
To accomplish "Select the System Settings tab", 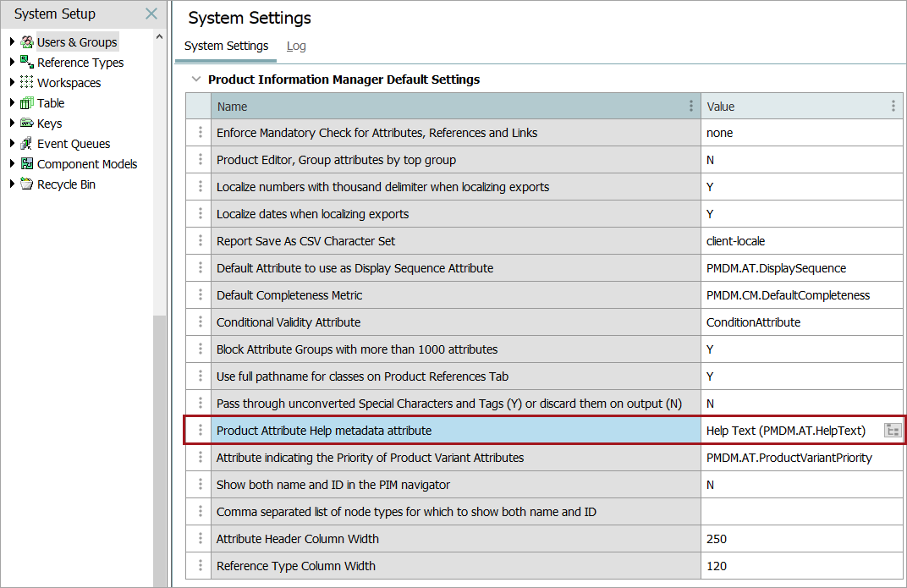I will click(226, 47).
